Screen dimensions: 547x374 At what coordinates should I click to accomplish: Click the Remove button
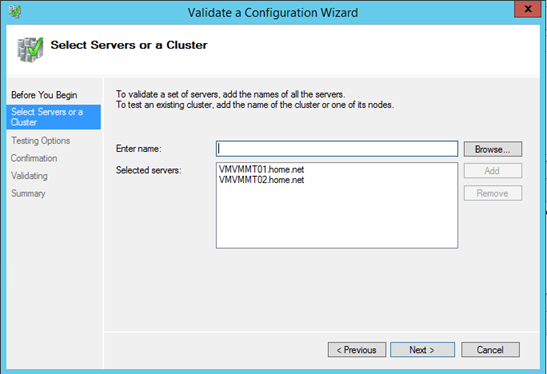point(493,193)
